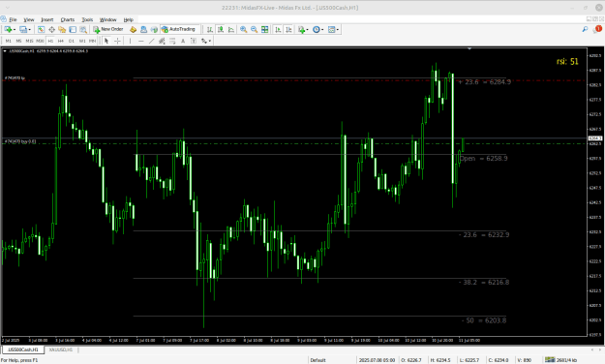605x364 pixels.
Task: Select the M1 timeframe
Action: coord(8,41)
